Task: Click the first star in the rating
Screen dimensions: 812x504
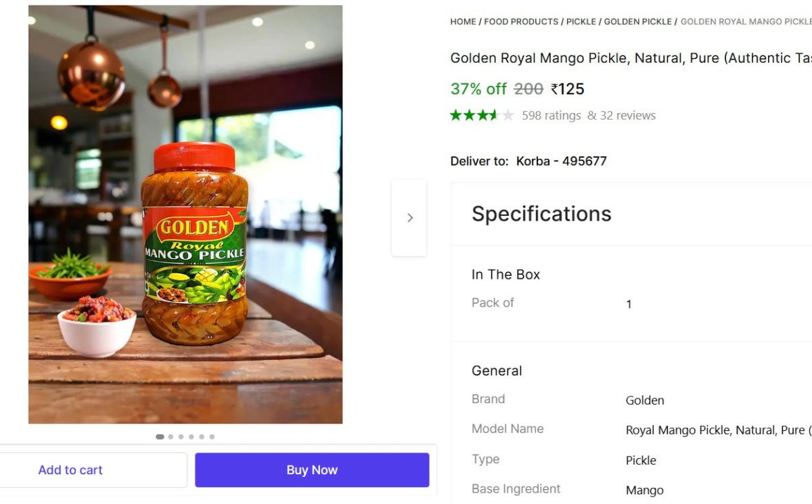Action: tap(455, 115)
